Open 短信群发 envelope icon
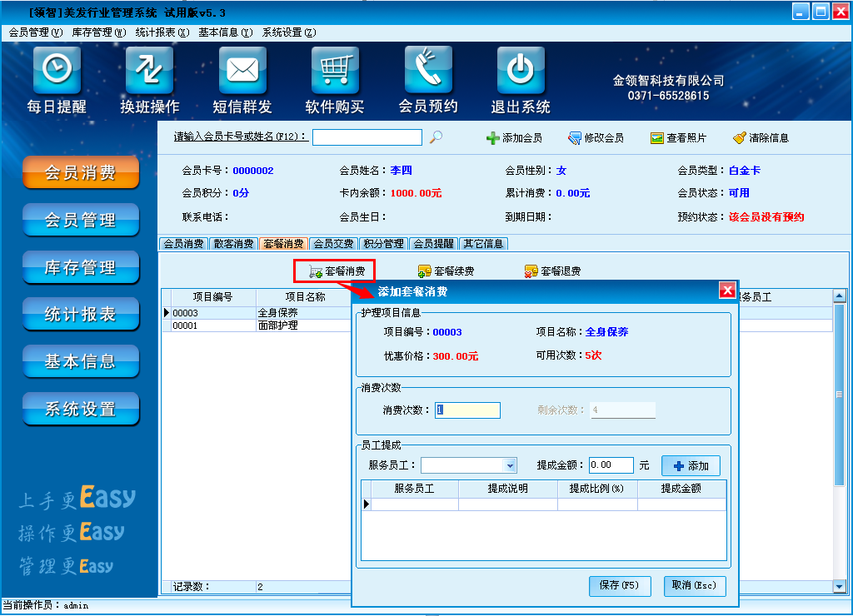The width and height of the screenshot is (853, 616). (x=242, y=70)
